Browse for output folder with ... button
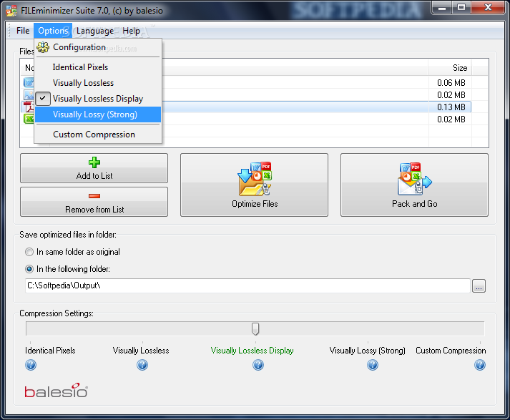The width and height of the screenshot is (510, 420). pos(479,286)
